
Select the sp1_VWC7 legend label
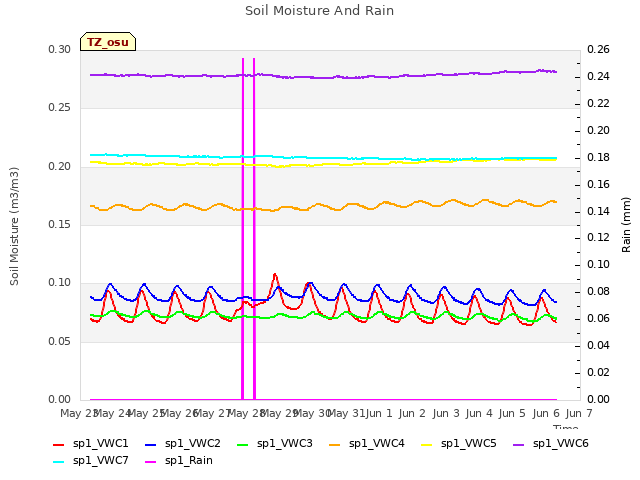click(100, 461)
